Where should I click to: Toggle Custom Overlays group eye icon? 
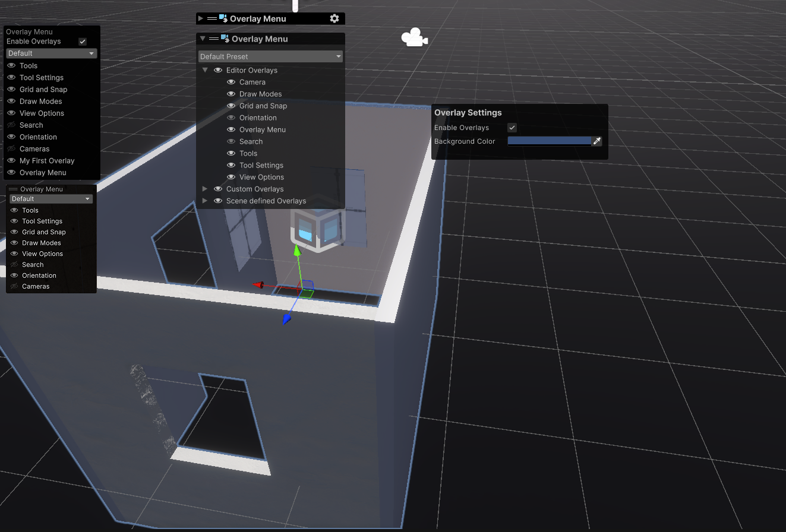(218, 189)
